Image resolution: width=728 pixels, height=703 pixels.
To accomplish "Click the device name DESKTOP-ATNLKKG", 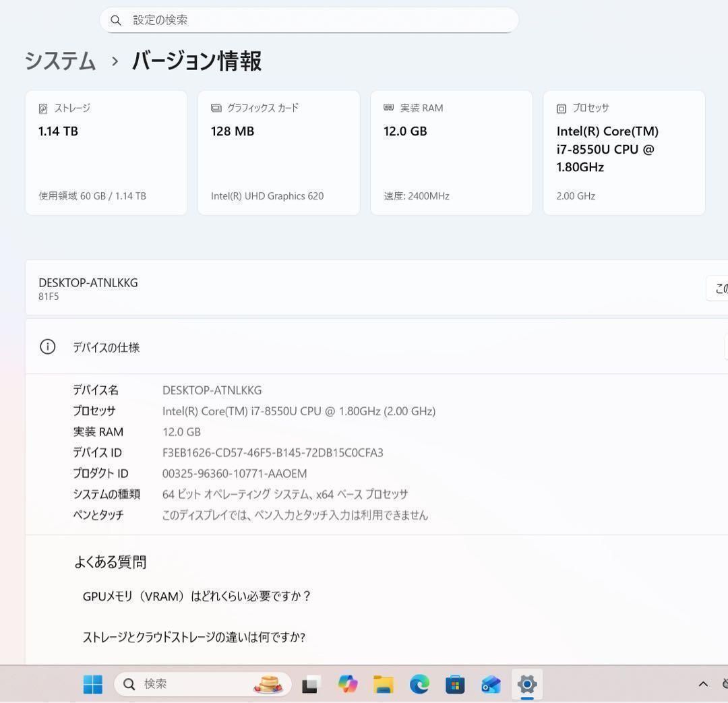I will (x=88, y=282).
